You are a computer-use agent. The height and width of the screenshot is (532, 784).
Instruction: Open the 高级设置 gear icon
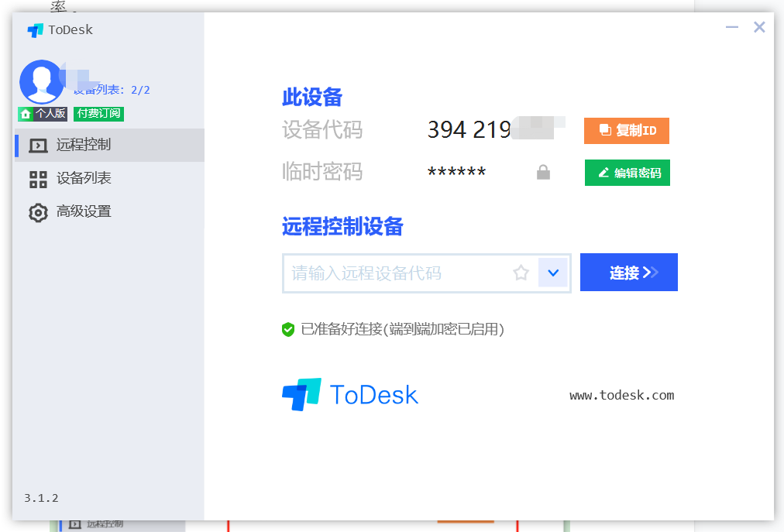click(37, 211)
